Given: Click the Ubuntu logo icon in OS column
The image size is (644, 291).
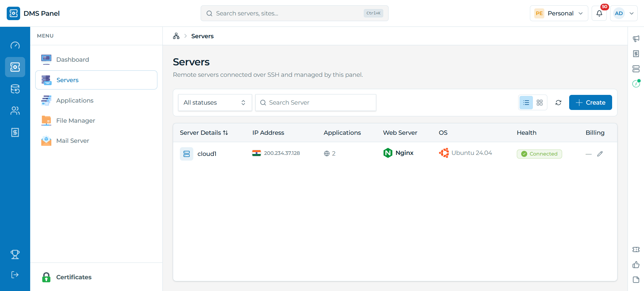Looking at the screenshot, I should click(x=444, y=153).
